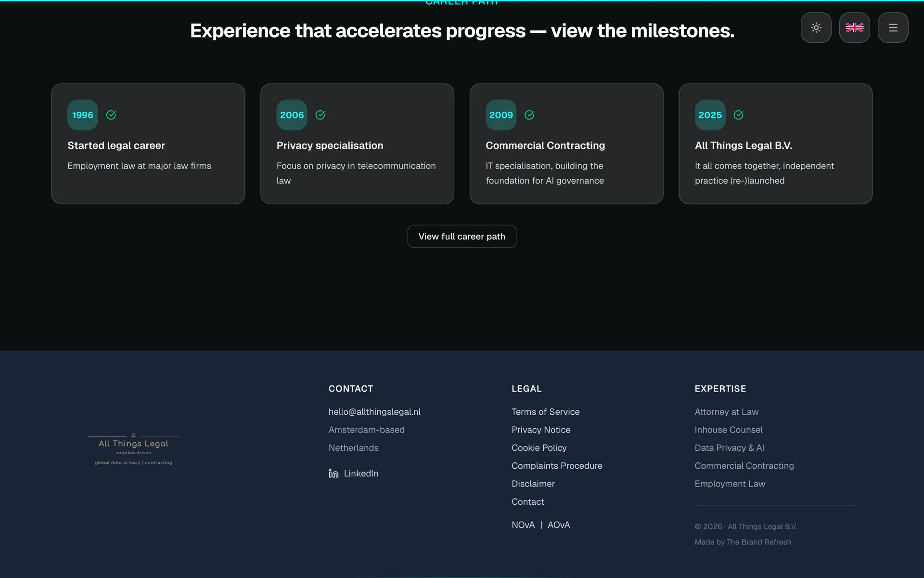The width and height of the screenshot is (924, 578).
Task: Open the Contact link under Legal
Action: click(x=528, y=501)
